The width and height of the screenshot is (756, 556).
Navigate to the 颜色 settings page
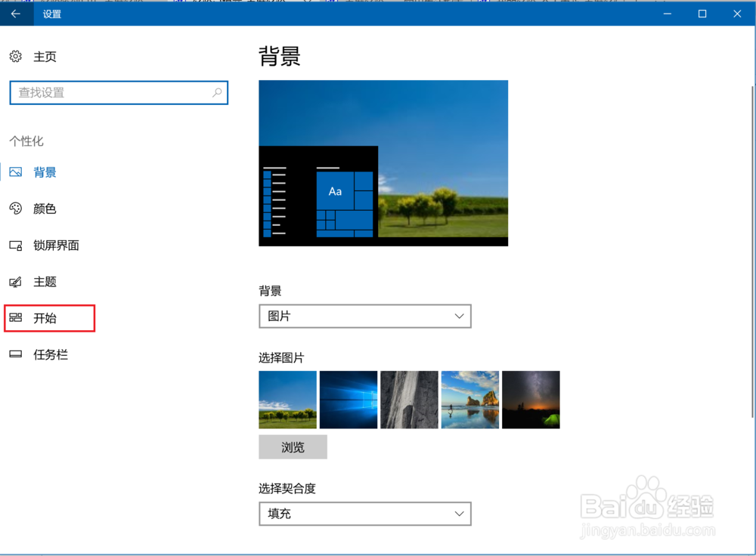click(44, 208)
